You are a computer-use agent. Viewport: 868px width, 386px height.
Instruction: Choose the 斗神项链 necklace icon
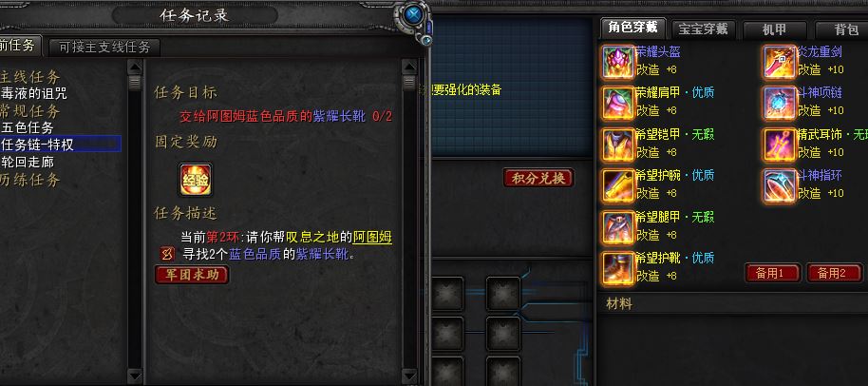780,103
